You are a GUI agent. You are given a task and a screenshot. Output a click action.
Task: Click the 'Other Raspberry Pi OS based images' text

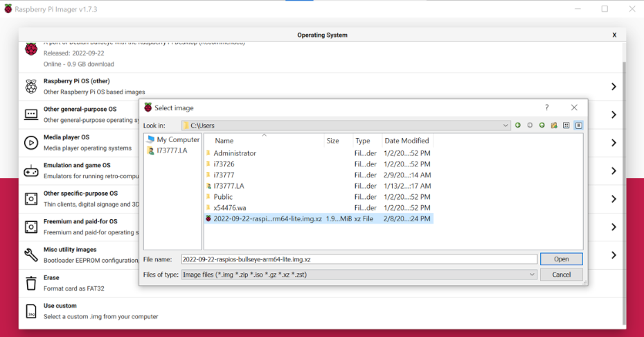(94, 92)
